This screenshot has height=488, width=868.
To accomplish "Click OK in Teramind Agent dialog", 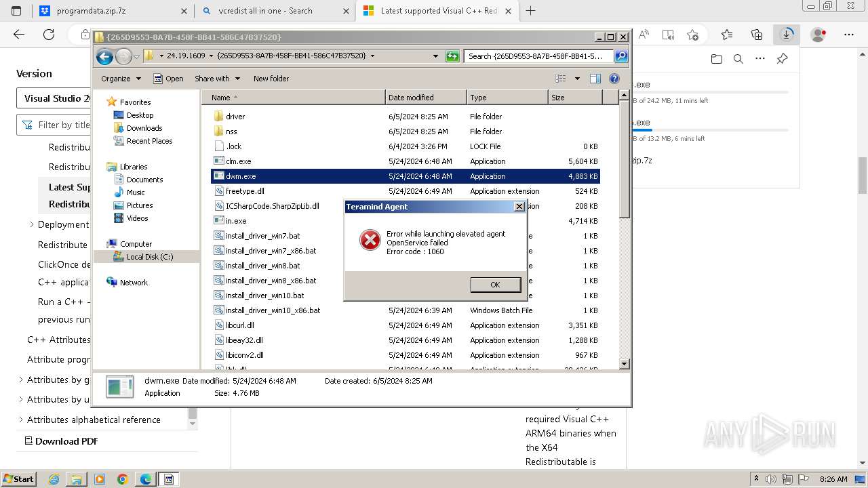I will tap(495, 285).
